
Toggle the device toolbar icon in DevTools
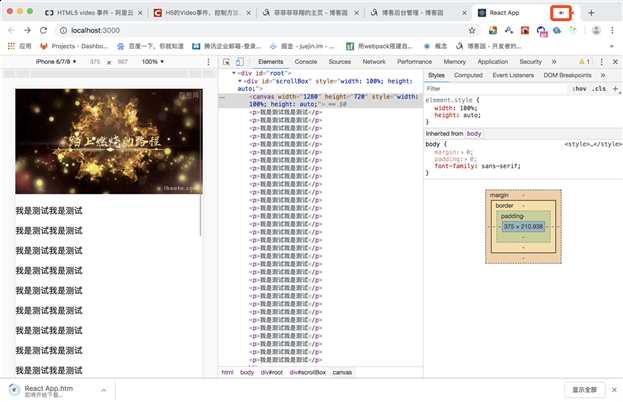pyautogui.click(x=240, y=62)
